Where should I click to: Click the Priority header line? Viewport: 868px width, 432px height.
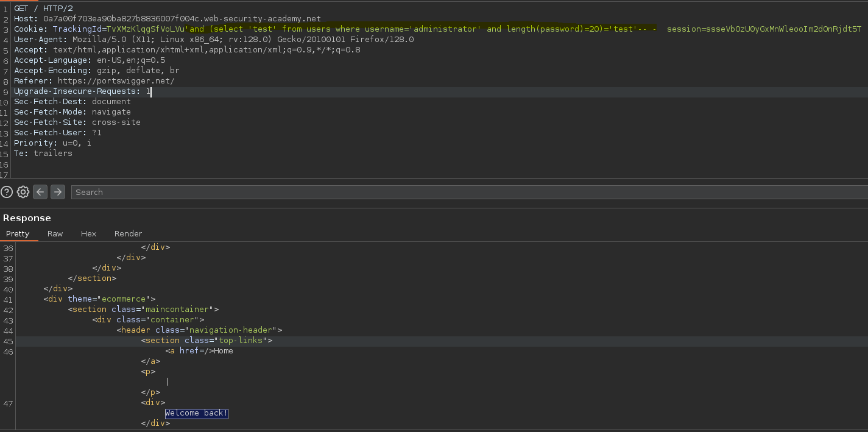[x=53, y=143]
